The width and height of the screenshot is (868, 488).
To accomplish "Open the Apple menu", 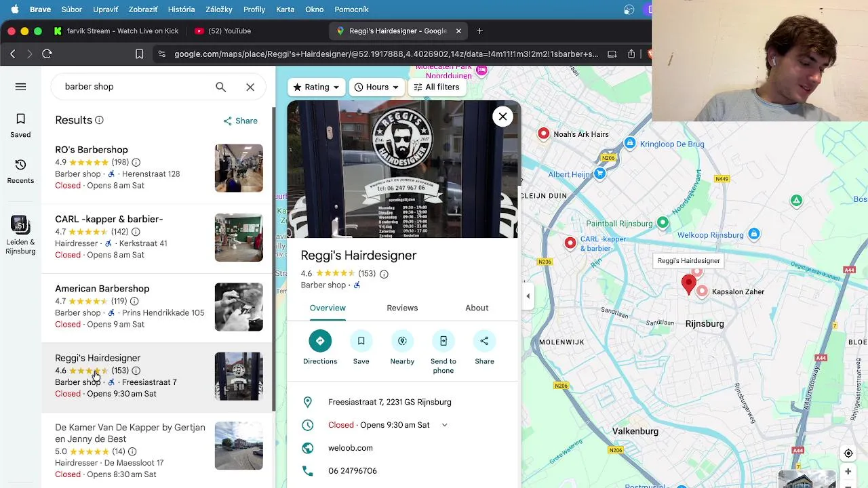I will 14,9.
